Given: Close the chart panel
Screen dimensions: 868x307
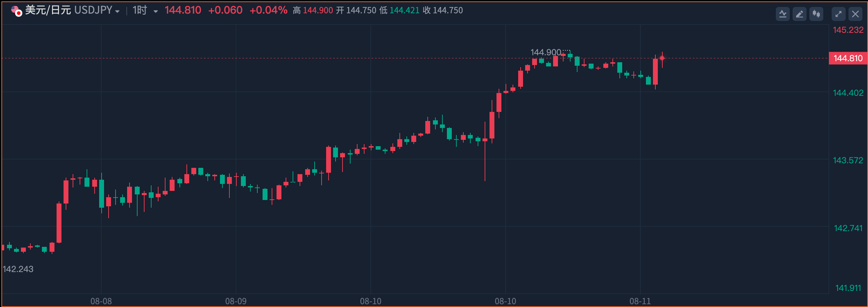Looking at the screenshot, I should coord(855,14).
